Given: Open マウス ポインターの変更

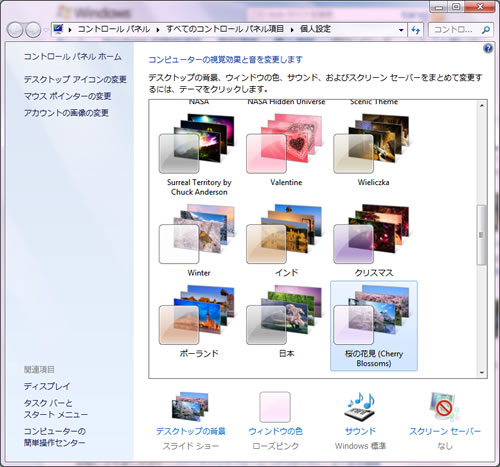Looking at the screenshot, I should 67,96.
